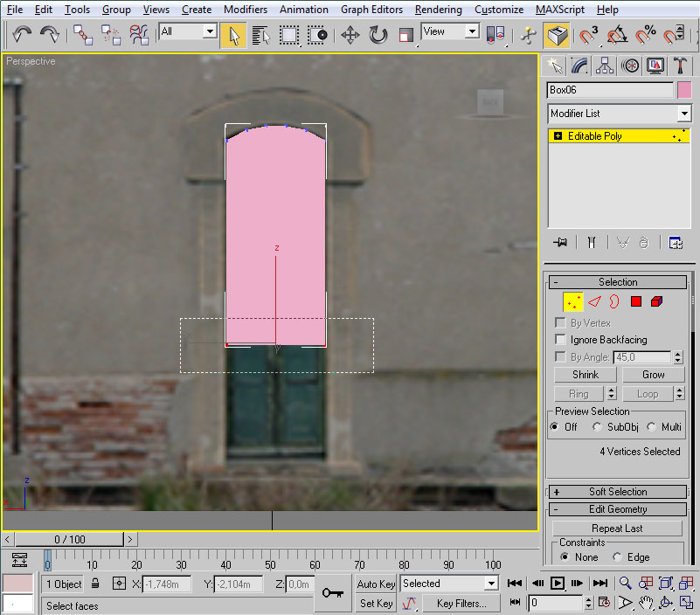Viewport: 700px width, 615px height.
Task: Open the Utilities hammer panel
Action: coord(681,66)
